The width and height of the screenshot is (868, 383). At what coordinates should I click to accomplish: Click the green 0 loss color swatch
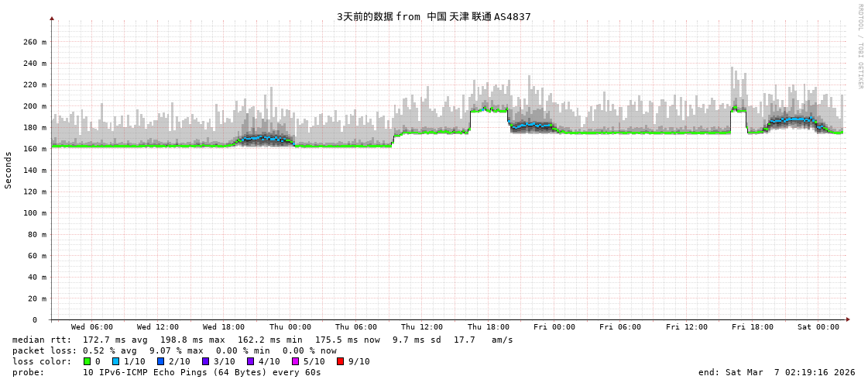point(87,361)
